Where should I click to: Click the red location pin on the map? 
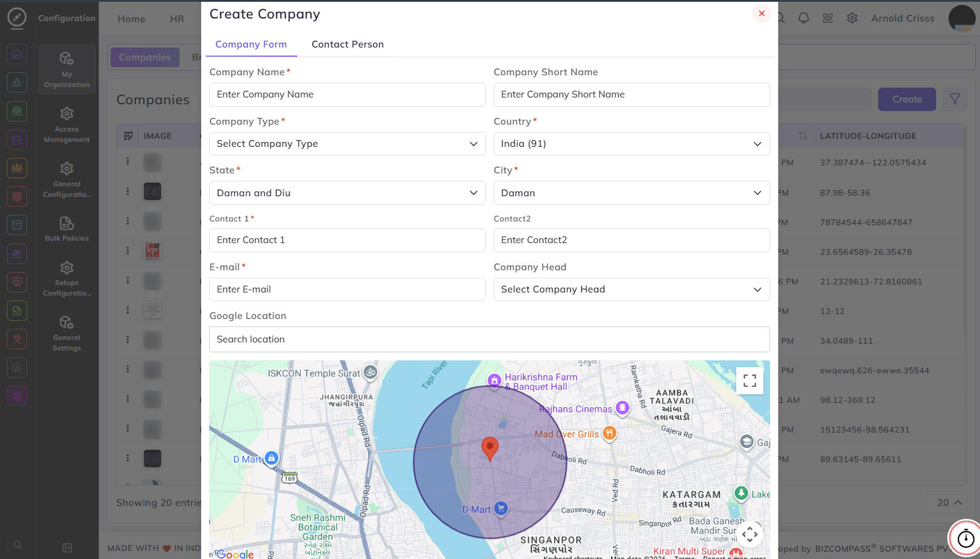490,449
